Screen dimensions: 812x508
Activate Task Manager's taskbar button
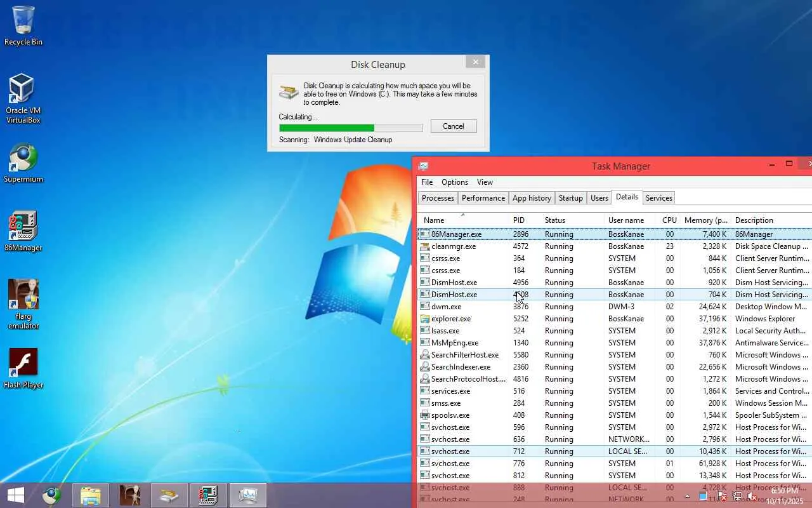click(248, 495)
